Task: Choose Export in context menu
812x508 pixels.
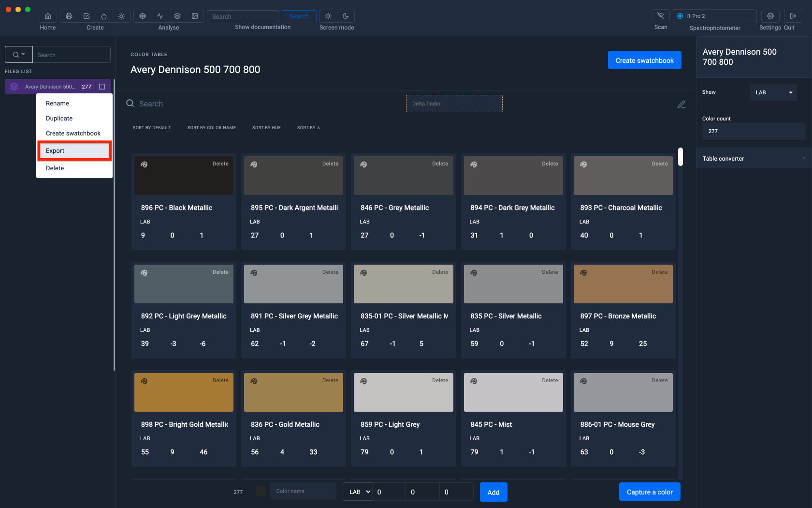Action: point(74,150)
